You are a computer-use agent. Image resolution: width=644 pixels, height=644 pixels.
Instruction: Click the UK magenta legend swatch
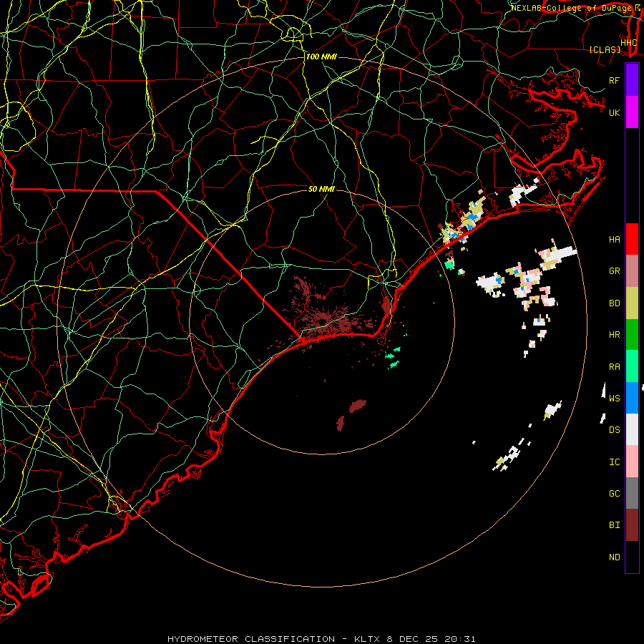tap(632, 112)
